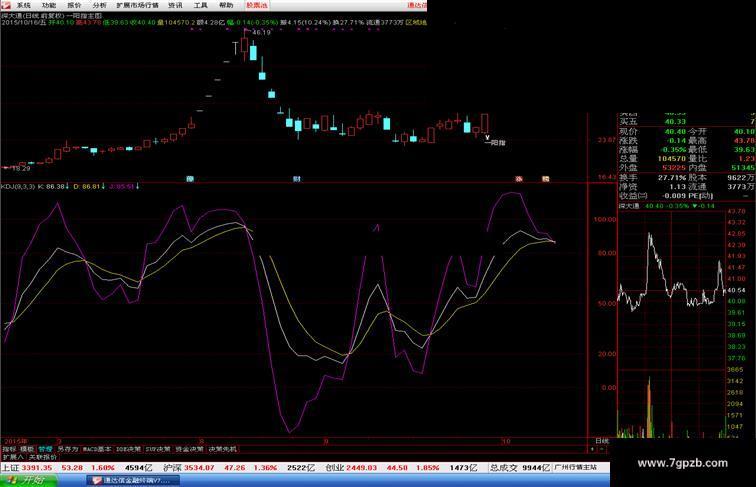Viewport: 756px width, 487px height.
Task: Click the 关联报价 tab at bottom
Action: pos(43,457)
